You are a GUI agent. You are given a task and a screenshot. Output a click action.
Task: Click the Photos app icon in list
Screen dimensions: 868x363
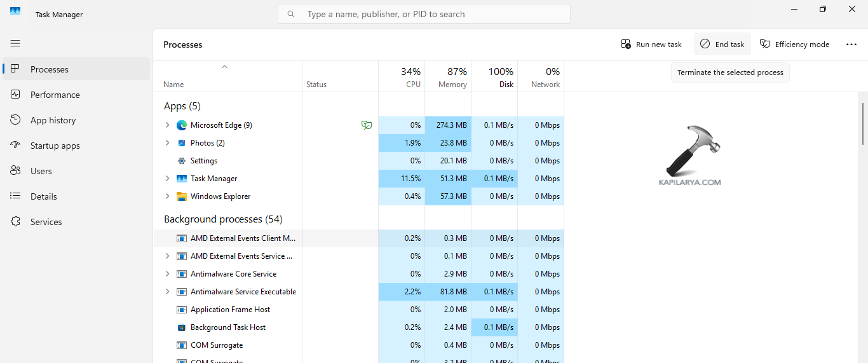(x=182, y=143)
